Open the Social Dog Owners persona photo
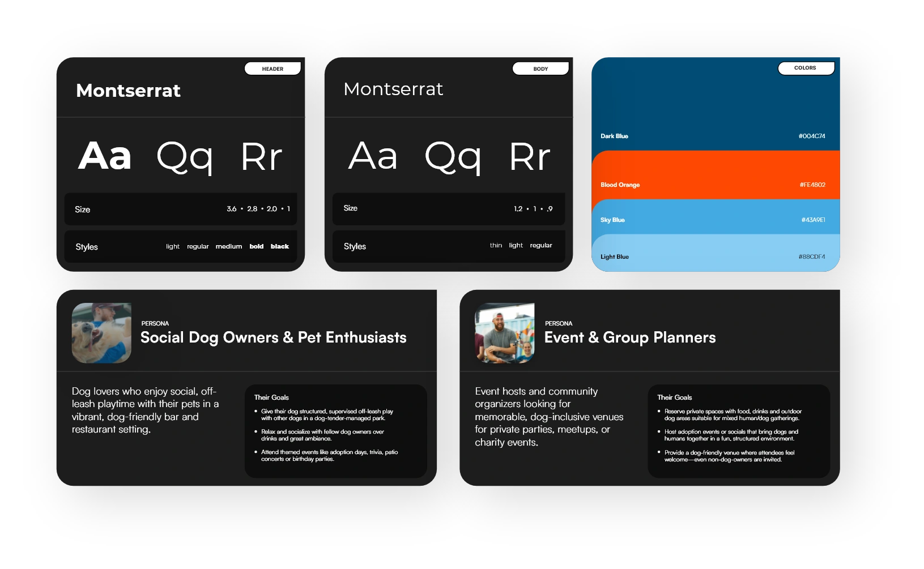This screenshot has height=569, width=924. 101,333
